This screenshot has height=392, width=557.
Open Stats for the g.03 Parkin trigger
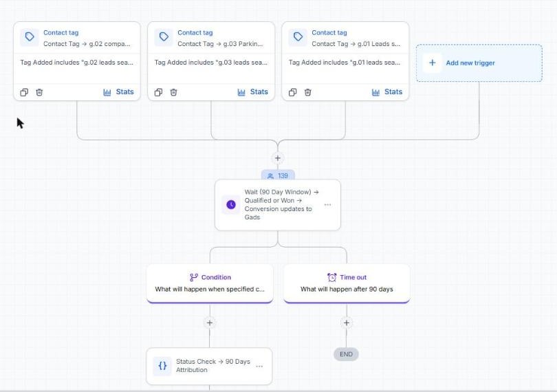tap(253, 92)
